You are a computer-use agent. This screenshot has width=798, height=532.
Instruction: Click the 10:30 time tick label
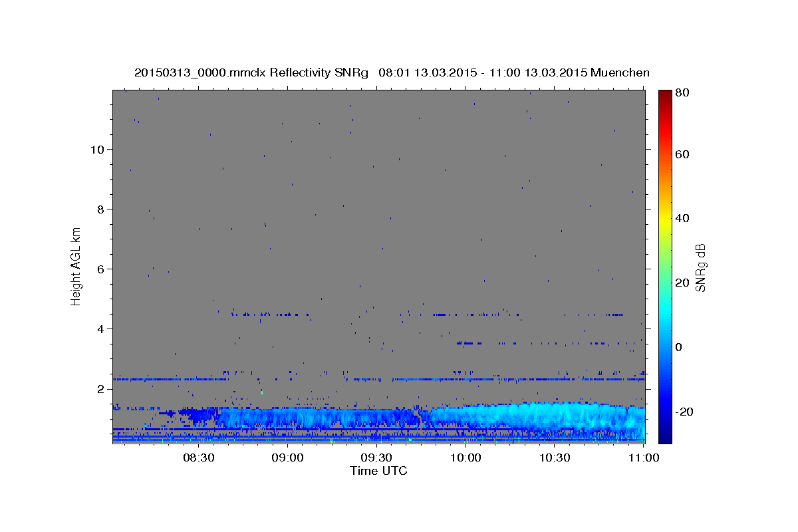[555, 458]
